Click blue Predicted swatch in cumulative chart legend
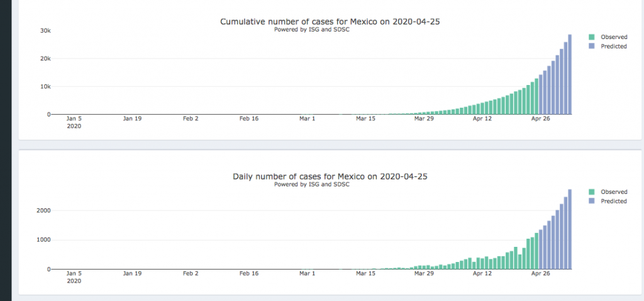The height and width of the screenshot is (301, 644). pos(592,47)
